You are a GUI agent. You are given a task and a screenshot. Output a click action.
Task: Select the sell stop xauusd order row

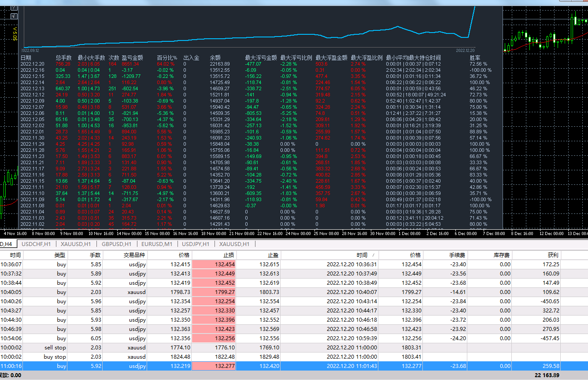294,348
